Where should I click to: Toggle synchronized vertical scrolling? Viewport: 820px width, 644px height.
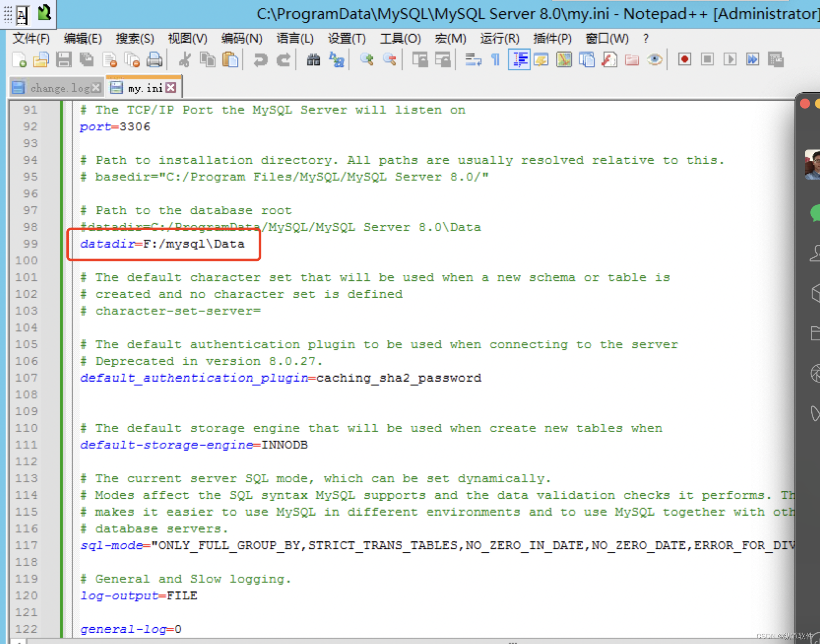(420, 59)
